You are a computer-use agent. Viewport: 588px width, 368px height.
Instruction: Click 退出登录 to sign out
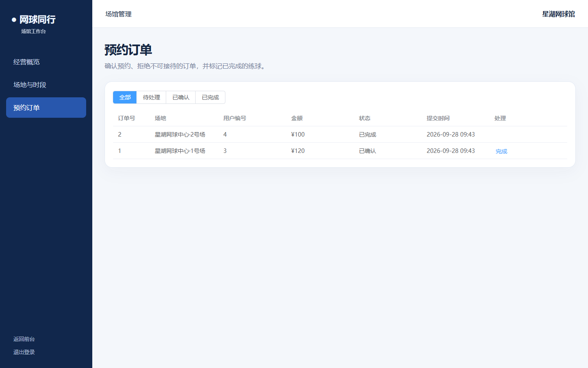click(24, 352)
